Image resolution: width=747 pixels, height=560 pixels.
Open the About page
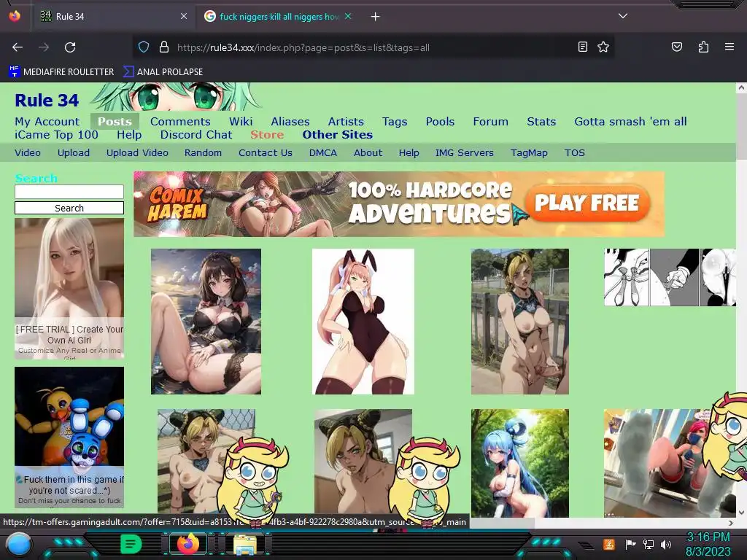[368, 153]
